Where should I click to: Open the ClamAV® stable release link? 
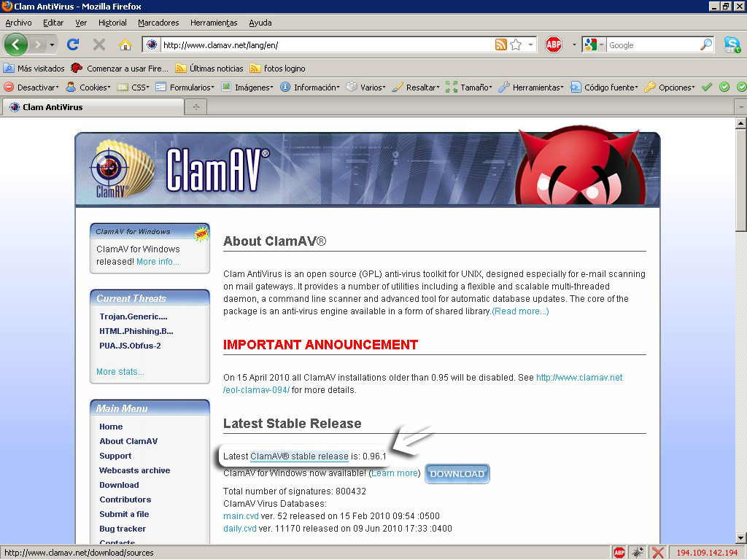pos(299,456)
